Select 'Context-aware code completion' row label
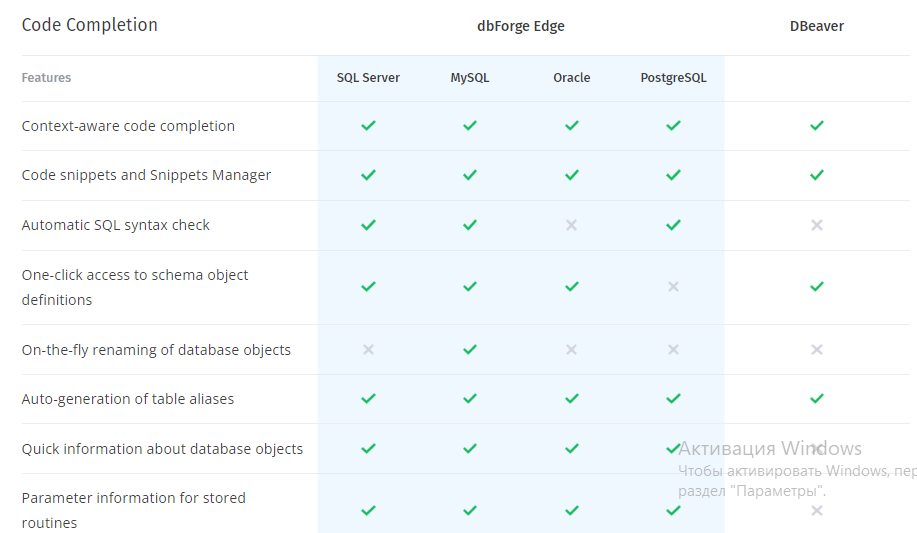Screen dimensions: 917x533 point(128,126)
